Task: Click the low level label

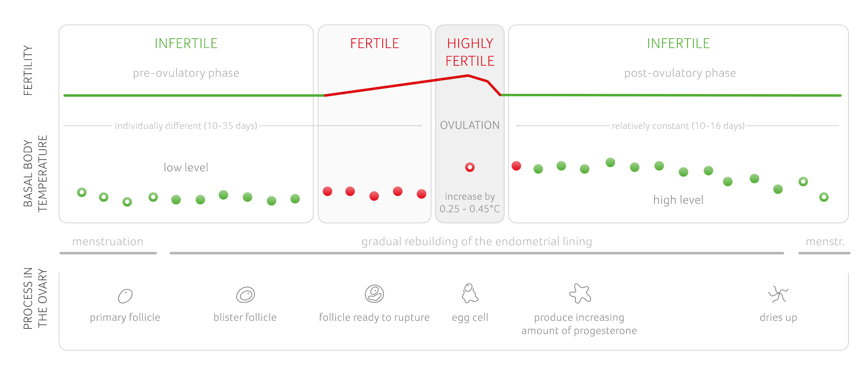Action: pos(186,167)
